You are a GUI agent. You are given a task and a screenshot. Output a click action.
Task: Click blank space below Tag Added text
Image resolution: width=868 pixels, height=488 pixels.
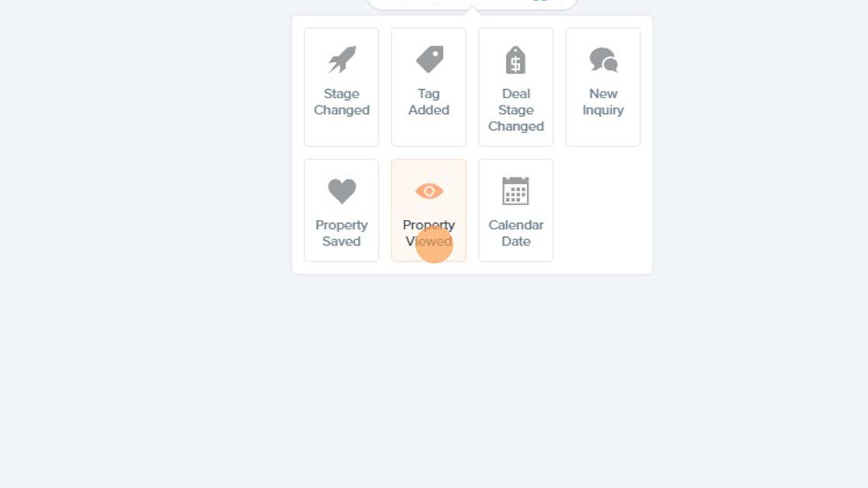click(x=429, y=132)
